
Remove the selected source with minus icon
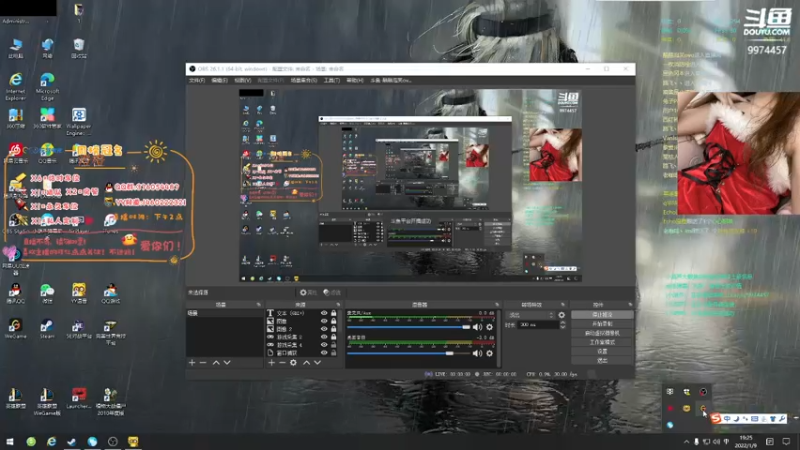[282, 363]
